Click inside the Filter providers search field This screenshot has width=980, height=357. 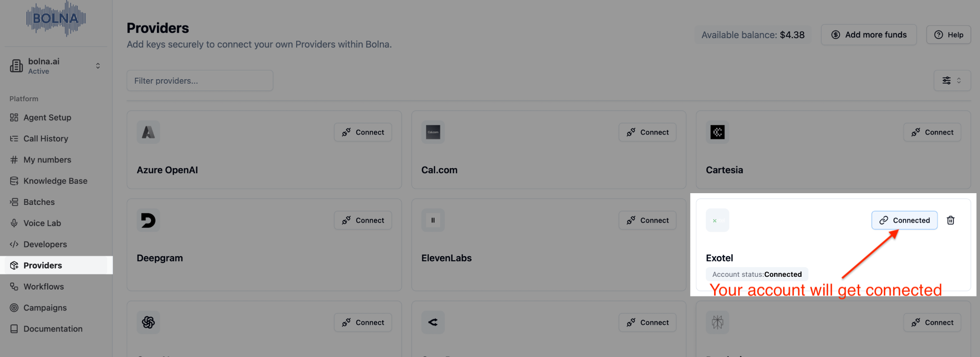(199, 80)
